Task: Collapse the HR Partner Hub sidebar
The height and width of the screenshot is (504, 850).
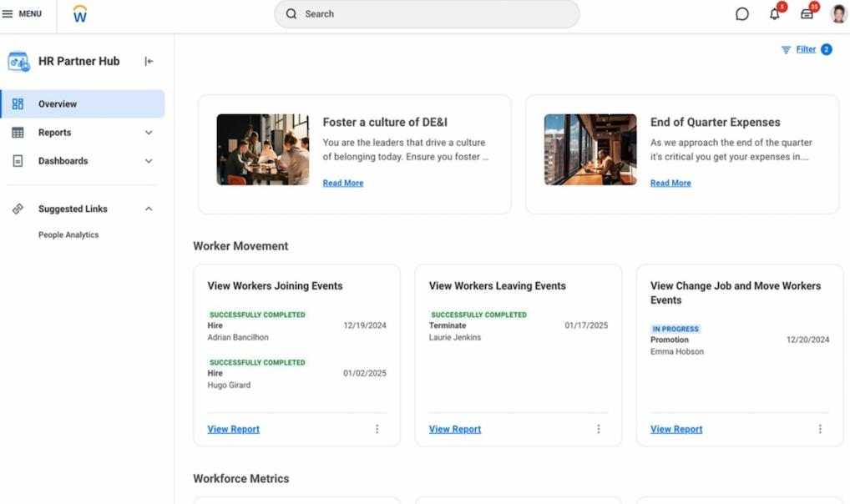Action: coord(149,61)
